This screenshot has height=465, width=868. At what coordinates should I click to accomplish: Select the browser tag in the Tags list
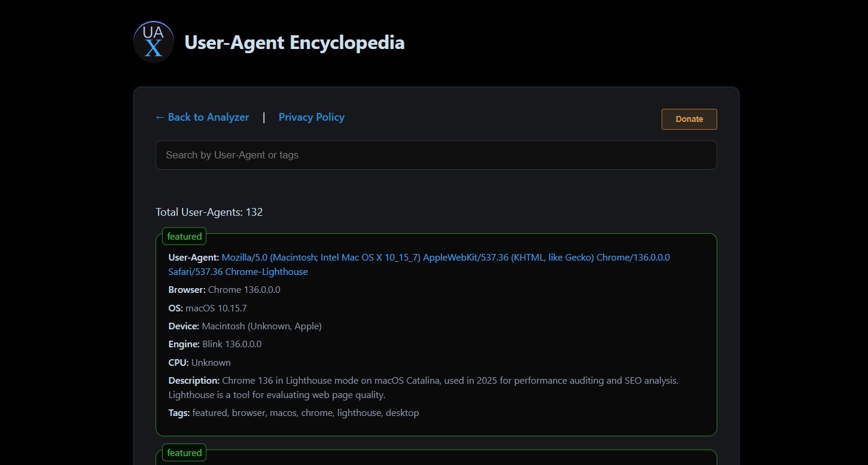pyautogui.click(x=248, y=412)
